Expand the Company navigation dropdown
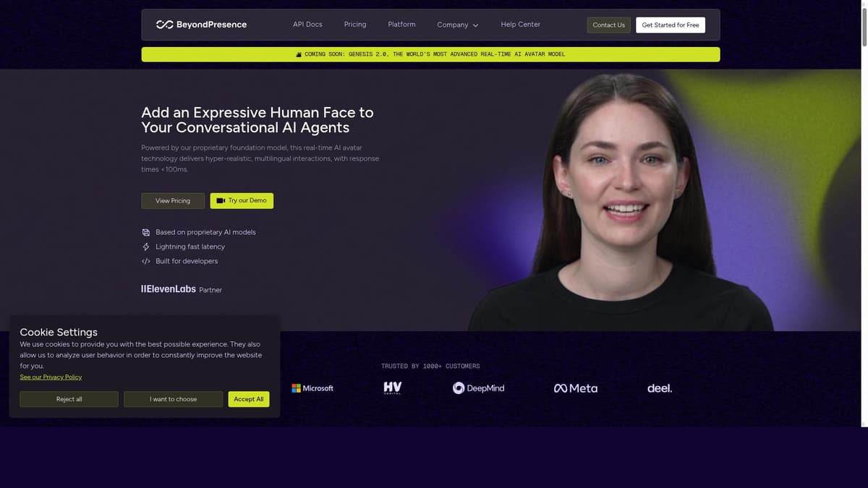Viewport: 868px width, 488px height. (457, 24)
